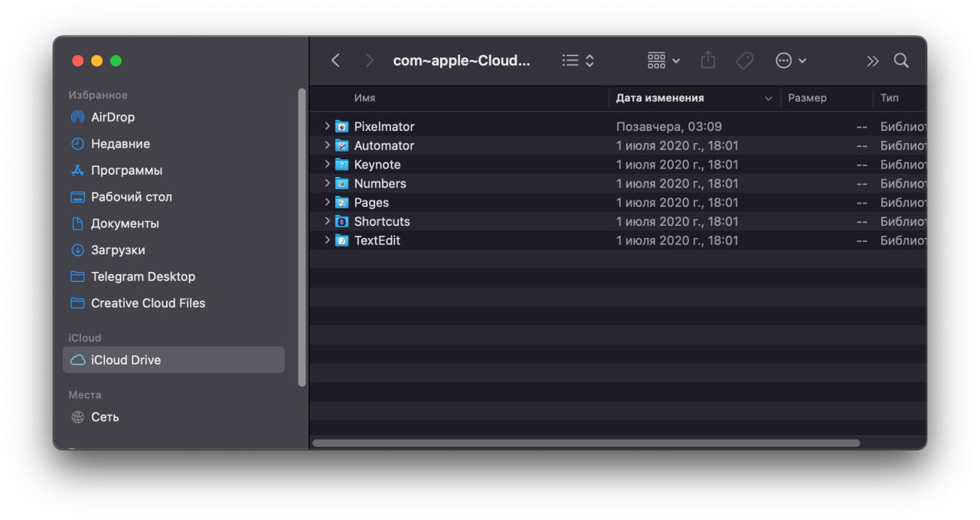Click the AirDrop sidebar icon
Viewport: 980px width, 520px height.
[x=77, y=117]
